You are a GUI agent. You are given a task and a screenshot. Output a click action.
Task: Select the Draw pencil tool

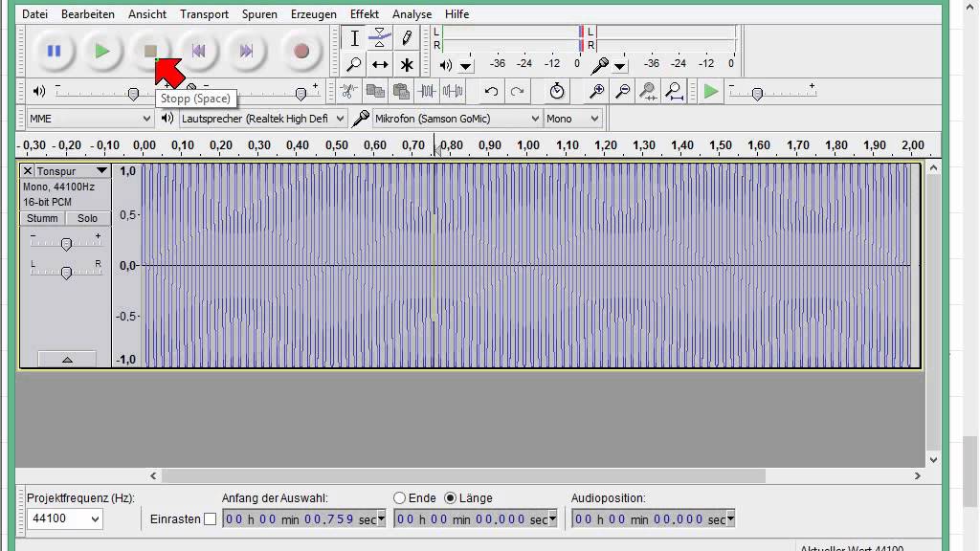pos(406,38)
